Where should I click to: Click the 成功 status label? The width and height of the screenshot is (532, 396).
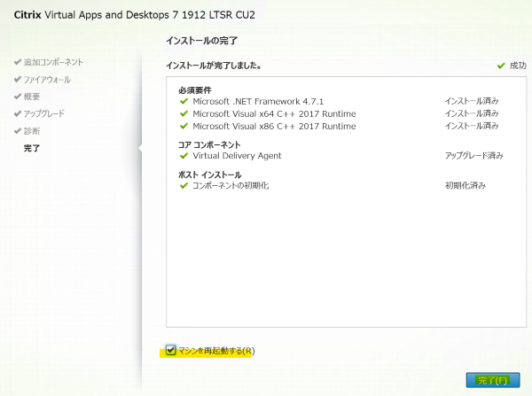[x=518, y=66]
